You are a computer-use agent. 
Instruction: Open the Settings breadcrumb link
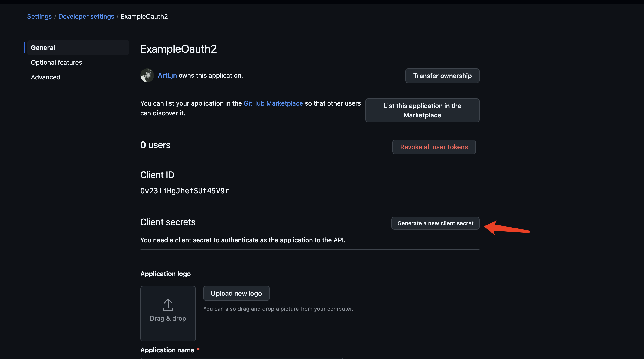39,16
